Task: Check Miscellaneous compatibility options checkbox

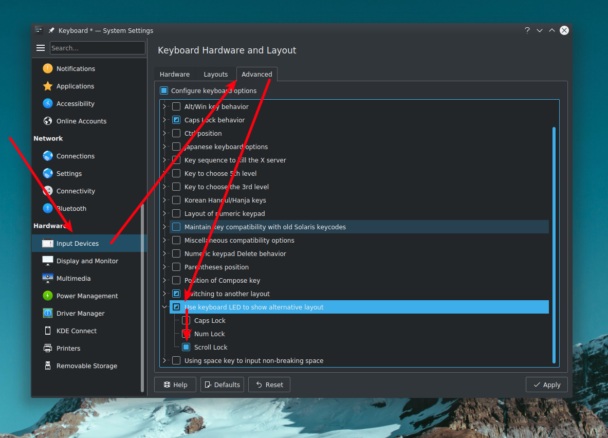Action: pos(176,240)
